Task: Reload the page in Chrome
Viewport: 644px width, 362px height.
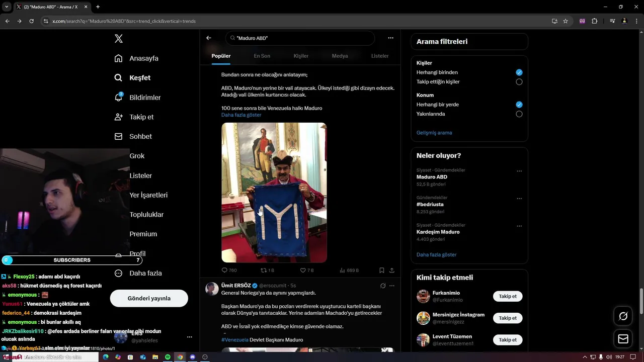Action: [x=31, y=21]
